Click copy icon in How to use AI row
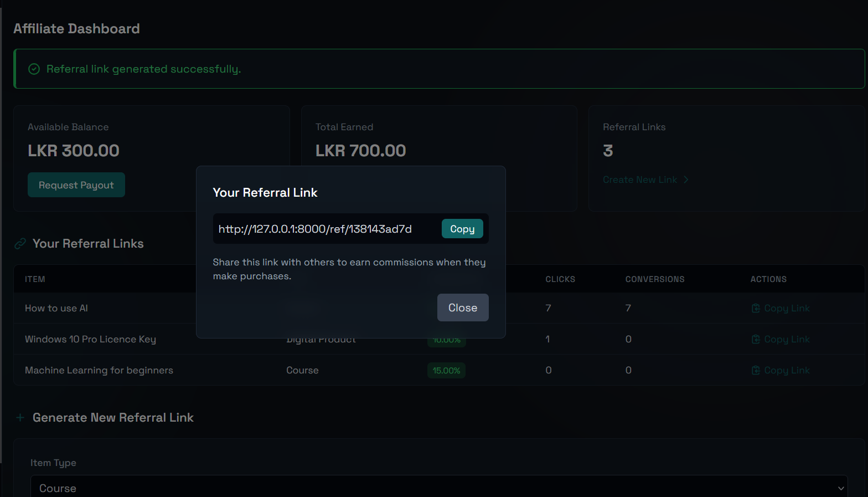868x497 pixels. [x=756, y=308]
